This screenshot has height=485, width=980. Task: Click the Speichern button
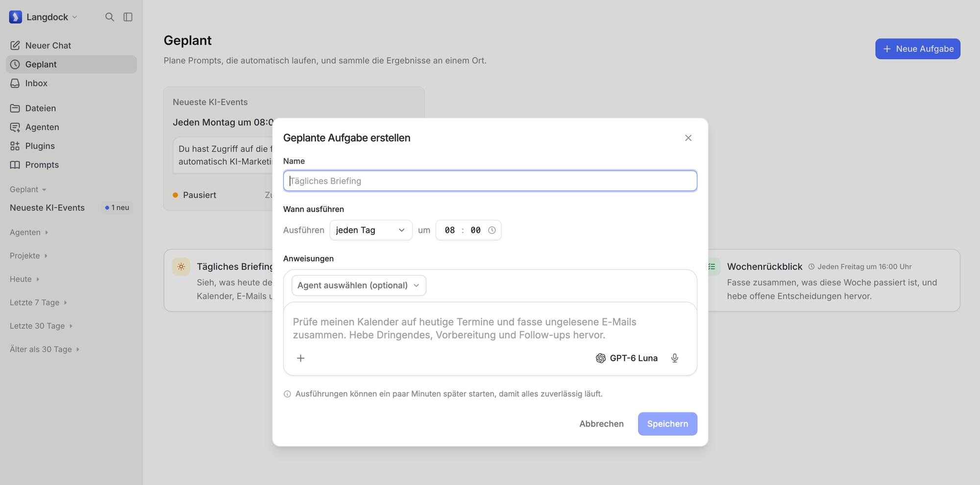tap(667, 424)
